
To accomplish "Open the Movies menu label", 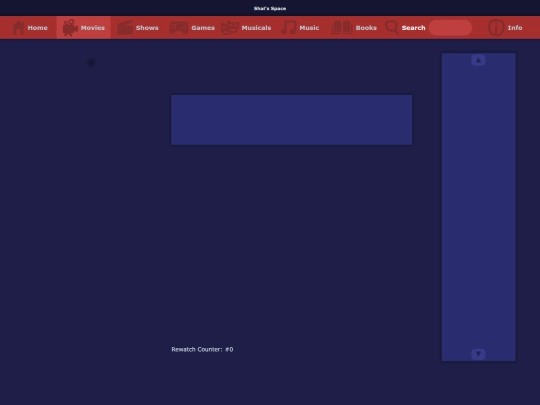I will pyautogui.click(x=93, y=28).
